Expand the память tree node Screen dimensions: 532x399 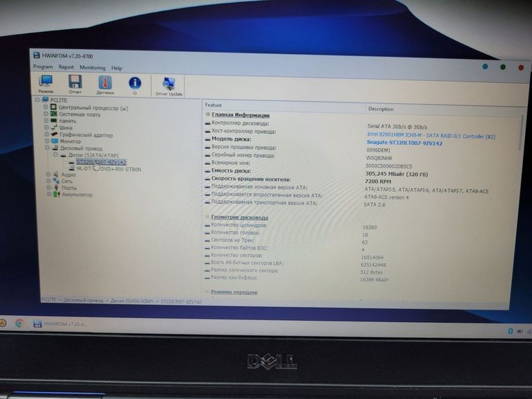[46, 121]
